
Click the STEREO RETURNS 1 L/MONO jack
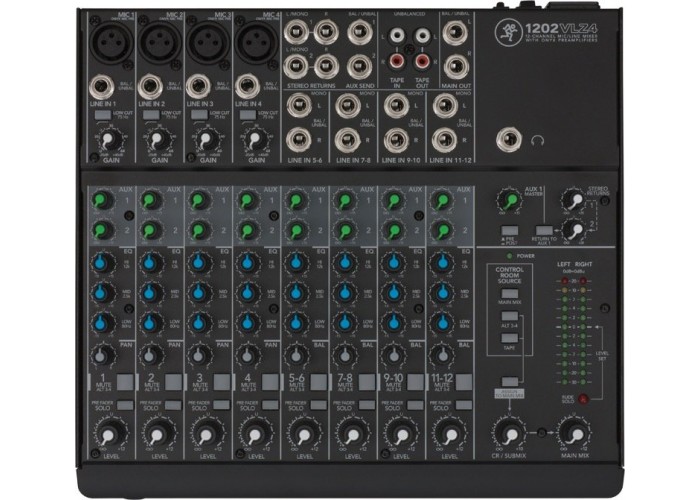tap(296, 32)
